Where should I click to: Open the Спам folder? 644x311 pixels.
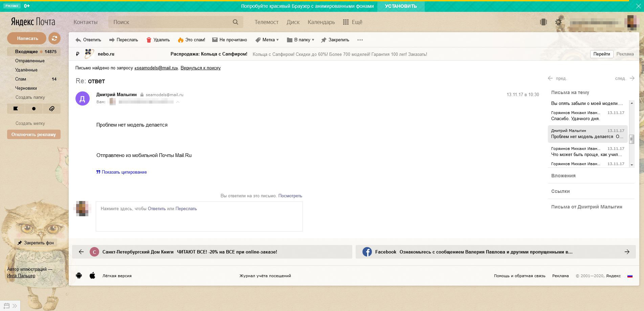[21, 79]
